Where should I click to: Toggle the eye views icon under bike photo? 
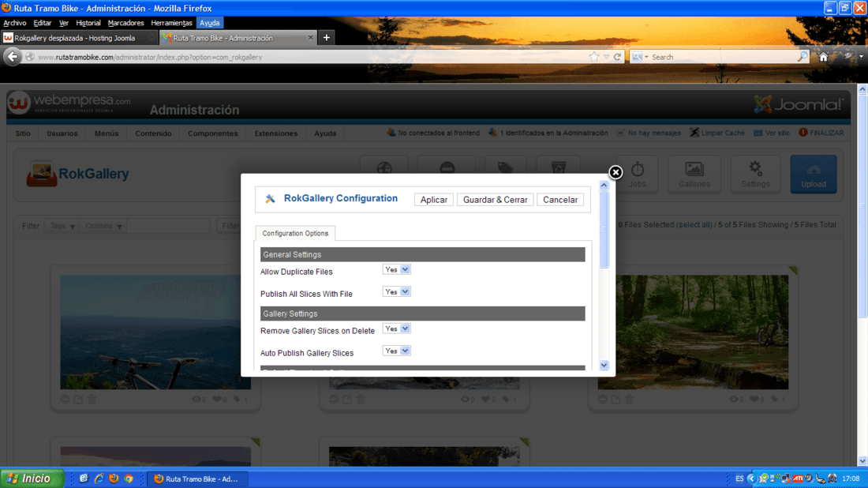[196, 400]
